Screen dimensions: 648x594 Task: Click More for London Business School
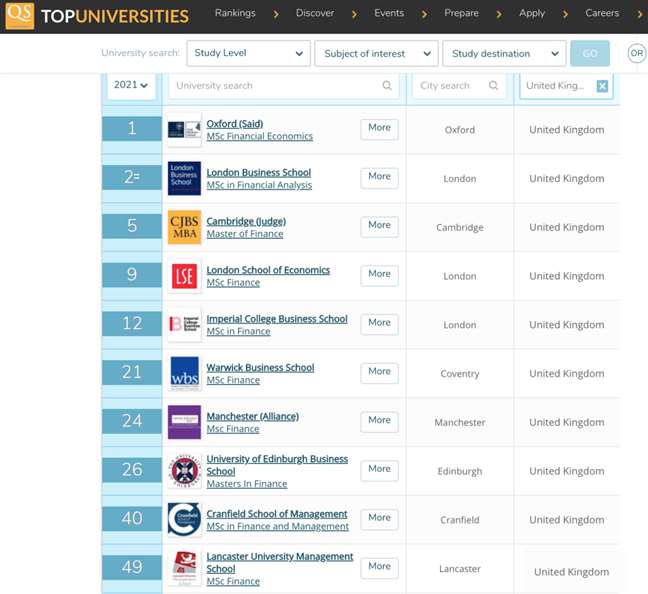tap(379, 178)
